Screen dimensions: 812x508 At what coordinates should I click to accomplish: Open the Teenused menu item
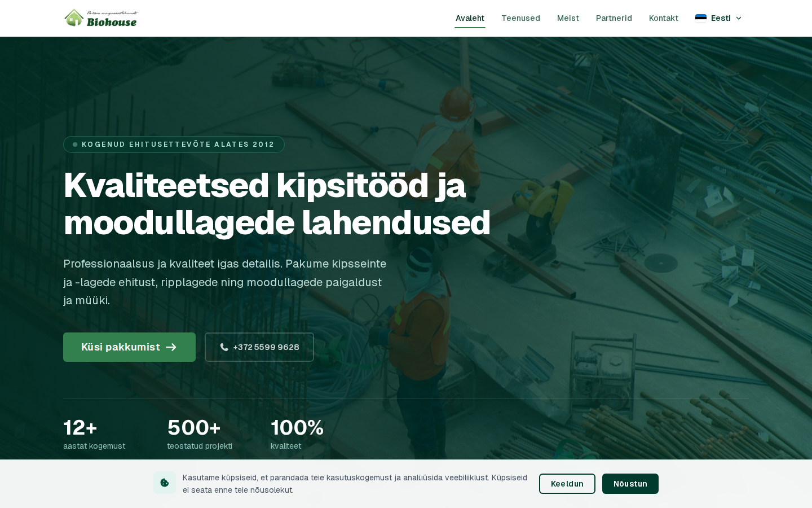pos(520,18)
